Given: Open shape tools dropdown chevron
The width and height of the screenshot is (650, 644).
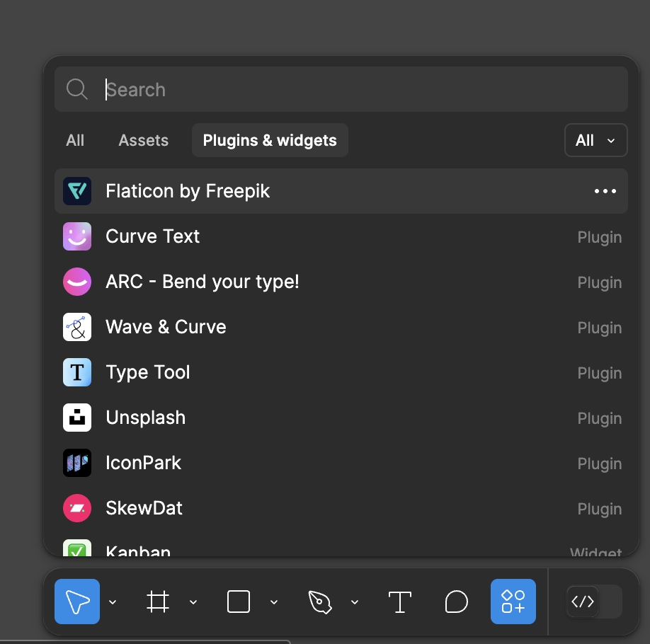Looking at the screenshot, I should 274,602.
